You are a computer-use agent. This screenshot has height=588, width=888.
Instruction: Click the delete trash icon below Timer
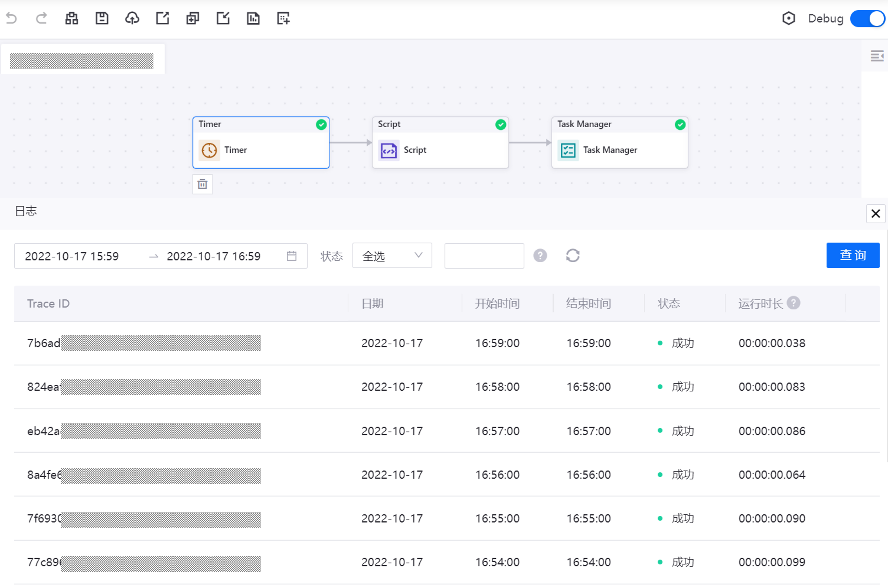(x=203, y=184)
